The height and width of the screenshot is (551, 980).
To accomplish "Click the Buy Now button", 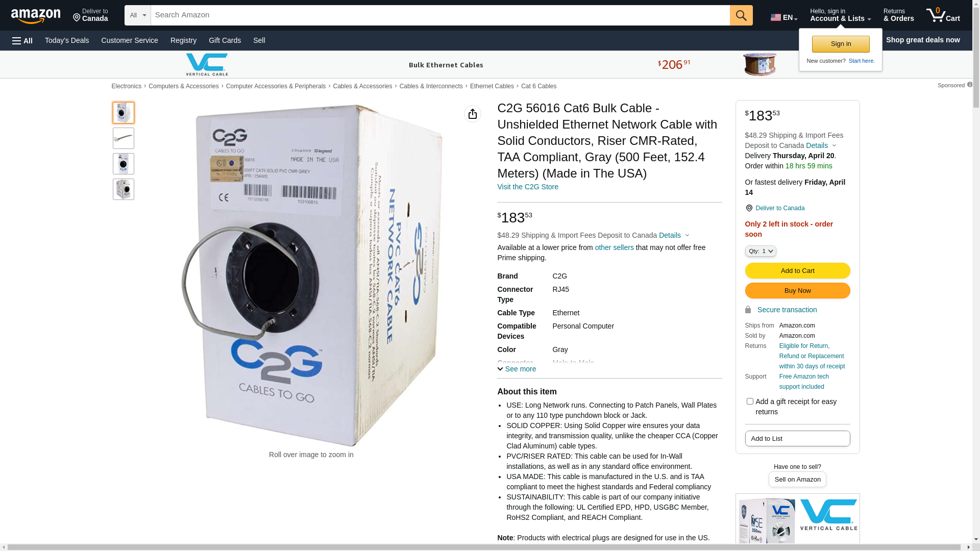I will click(797, 291).
